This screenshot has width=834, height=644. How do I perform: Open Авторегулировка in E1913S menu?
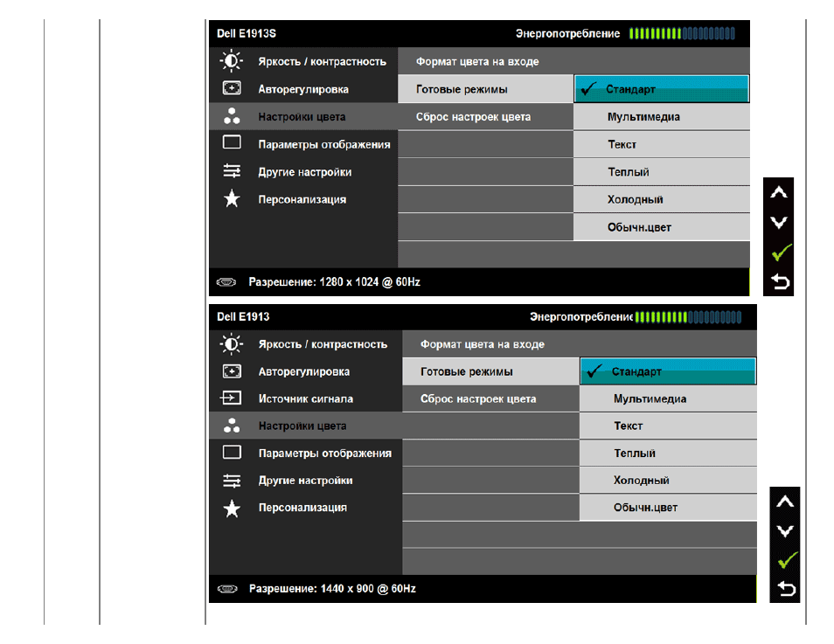point(303,89)
